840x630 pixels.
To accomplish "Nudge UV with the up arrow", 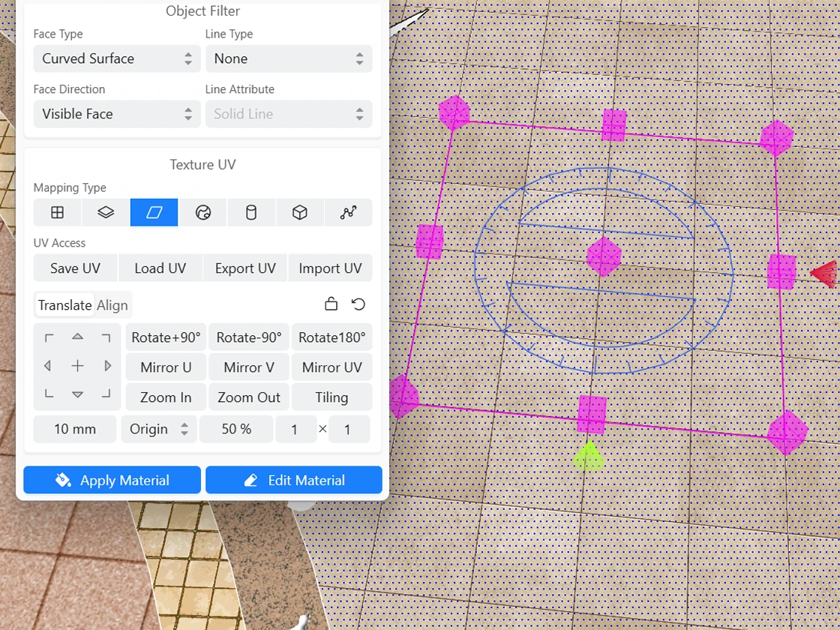I will (x=77, y=337).
